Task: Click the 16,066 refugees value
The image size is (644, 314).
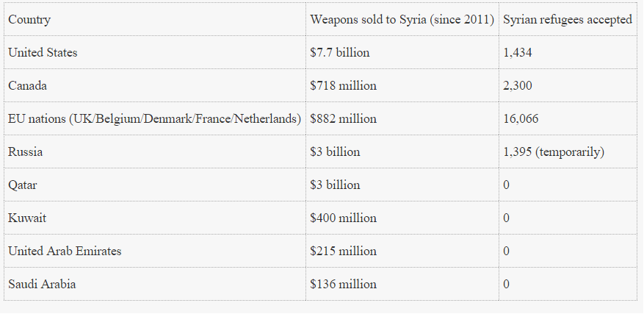Action: [x=521, y=119]
